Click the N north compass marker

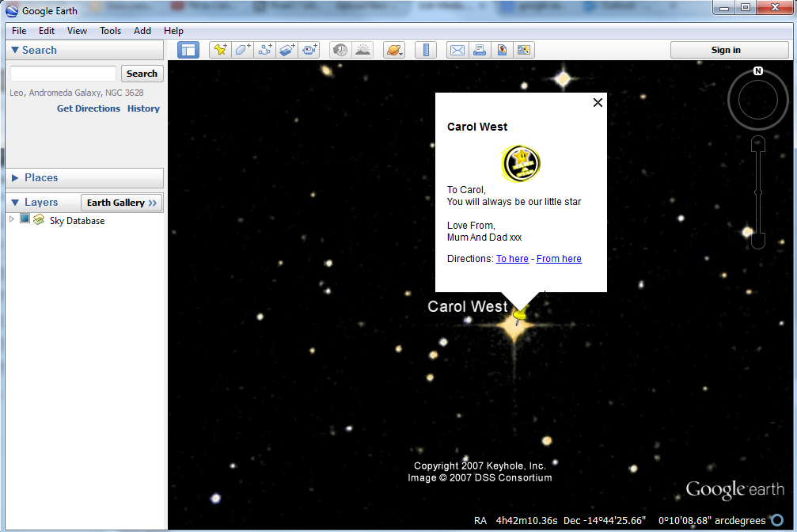click(x=758, y=70)
